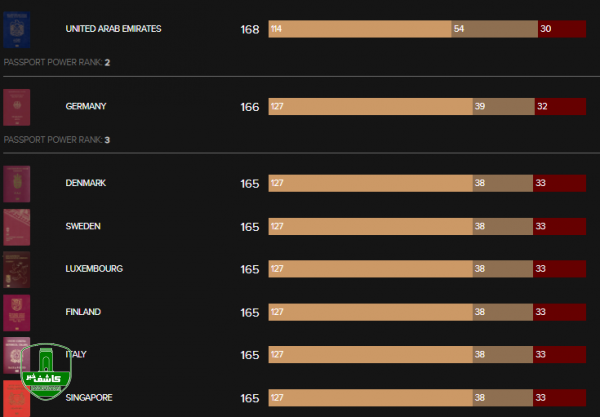The height and width of the screenshot is (417, 600).
Task: Open the Luxembourg passport cover icon
Action: [x=17, y=270]
